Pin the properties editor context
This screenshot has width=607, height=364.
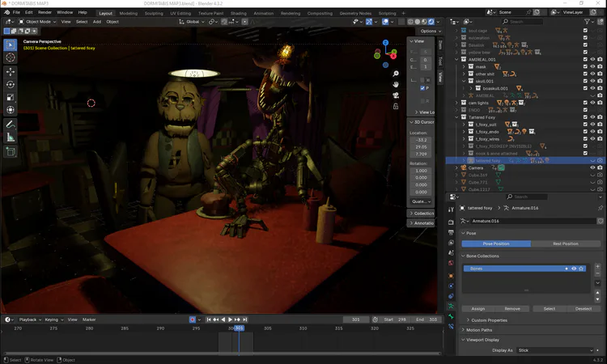point(601,208)
